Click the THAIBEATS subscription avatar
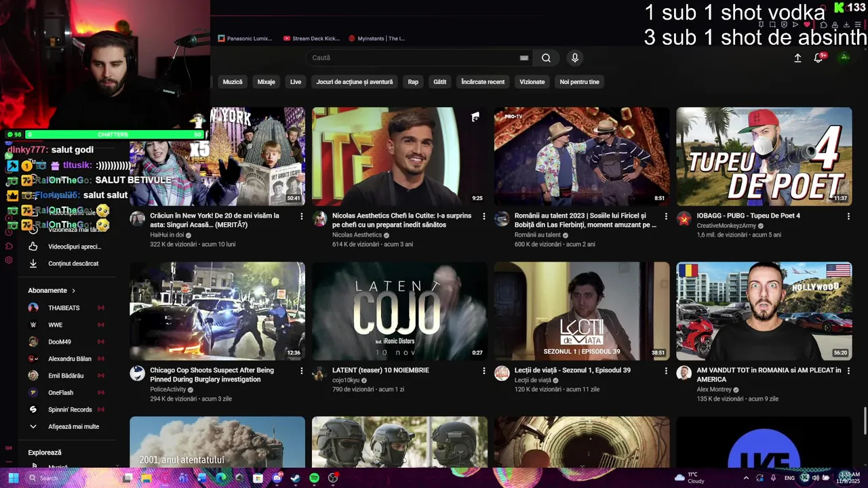 pos(33,308)
